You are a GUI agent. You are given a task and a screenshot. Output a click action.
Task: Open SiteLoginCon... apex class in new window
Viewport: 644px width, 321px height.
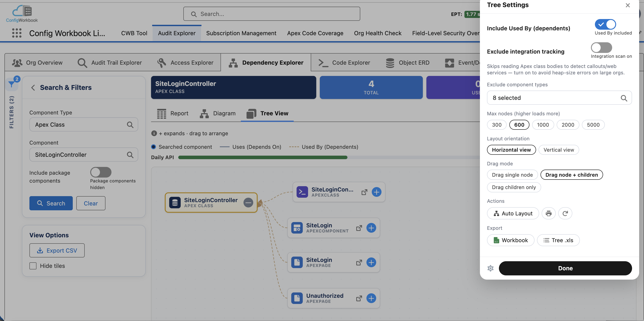coord(364,192)
